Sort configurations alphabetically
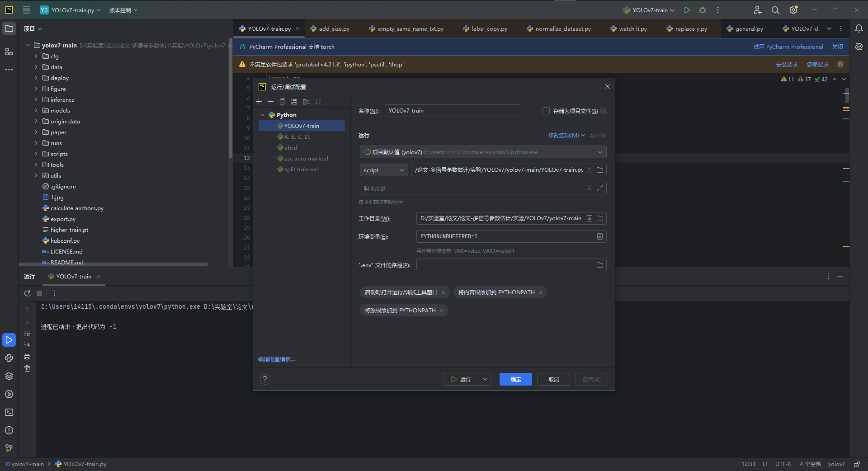Image resolution: width=868 pixels, height=471 pixels. (318, 102)
